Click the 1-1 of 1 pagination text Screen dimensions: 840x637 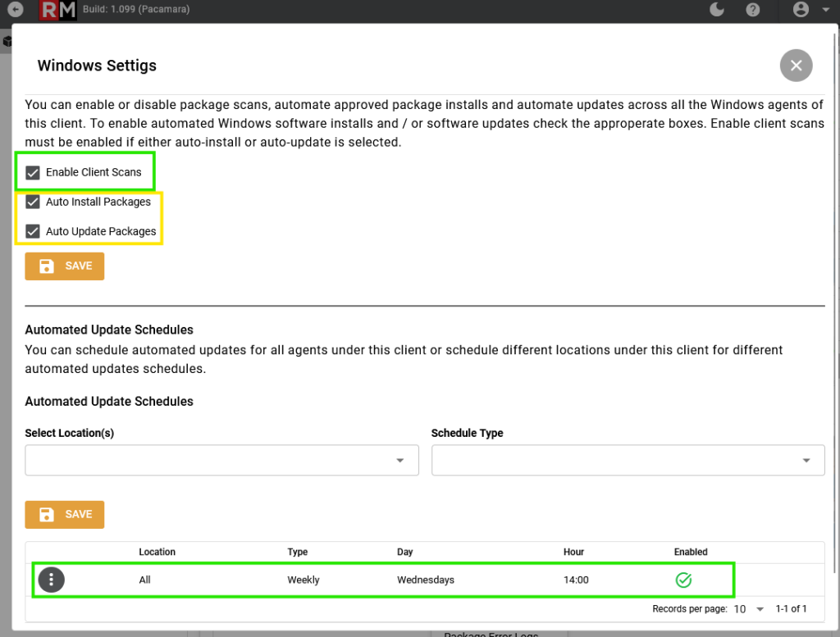(791, 609)
